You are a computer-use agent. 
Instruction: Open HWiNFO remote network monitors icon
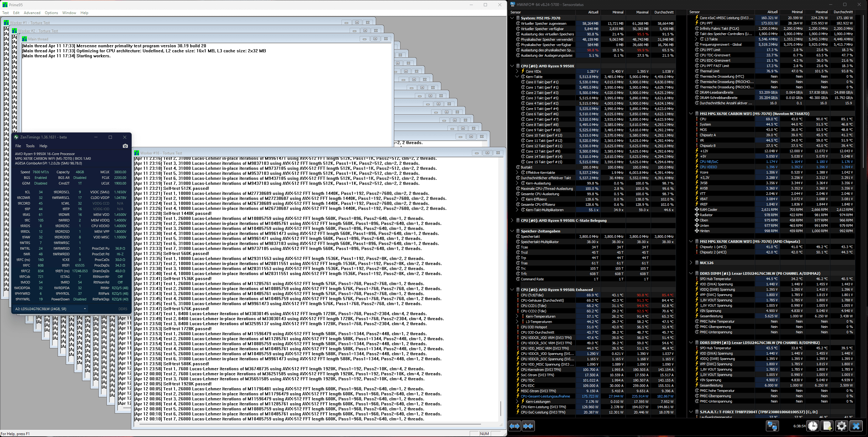coord(772,426)
